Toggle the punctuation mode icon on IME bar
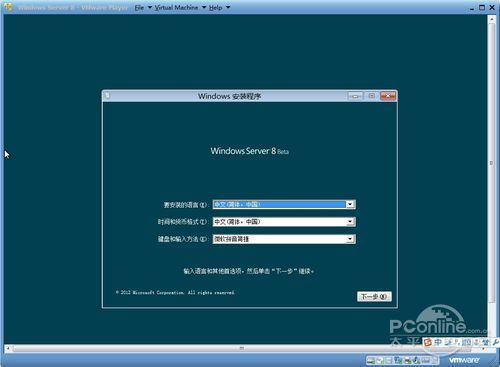The height and width of the screenshot is (367, 500). tap(456, 342)
